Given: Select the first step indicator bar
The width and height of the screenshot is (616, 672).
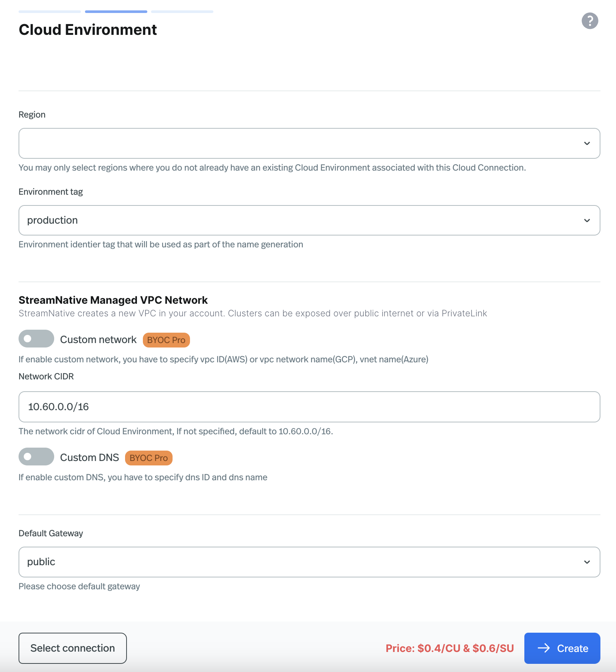Looking at the screenshot, I should tap(49, 11).
